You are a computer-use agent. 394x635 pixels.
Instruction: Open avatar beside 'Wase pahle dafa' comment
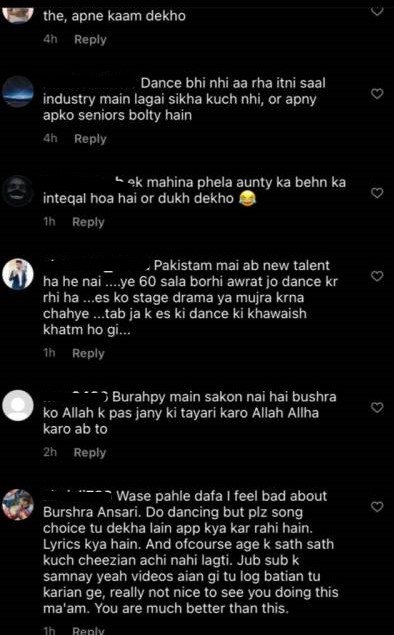click(x=18, y=505)
